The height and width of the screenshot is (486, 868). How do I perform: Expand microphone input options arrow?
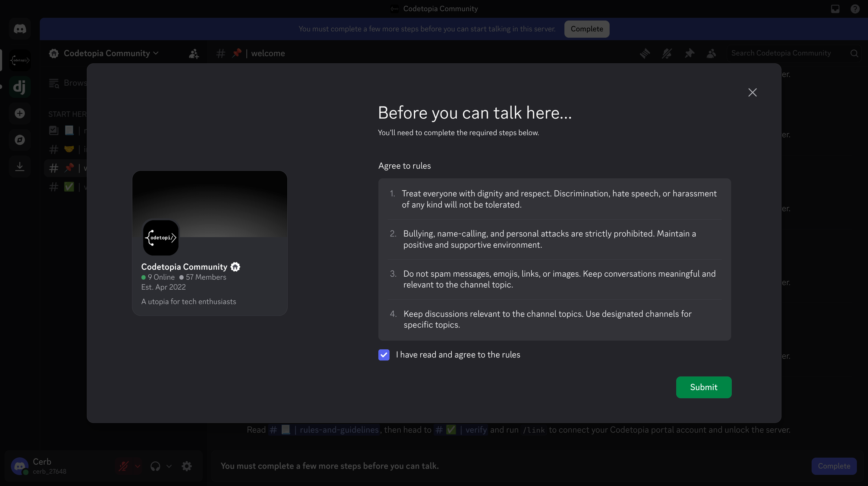[x=137, y=466]
